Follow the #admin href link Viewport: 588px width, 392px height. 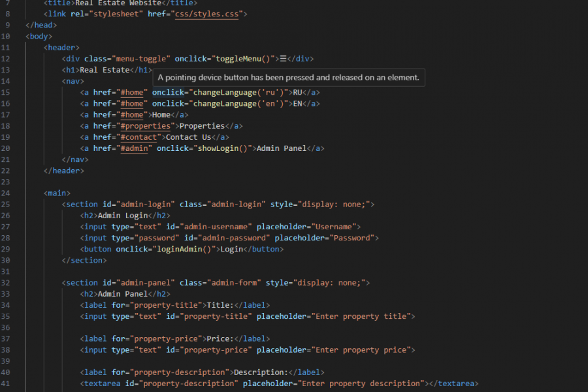pos(134,148)
